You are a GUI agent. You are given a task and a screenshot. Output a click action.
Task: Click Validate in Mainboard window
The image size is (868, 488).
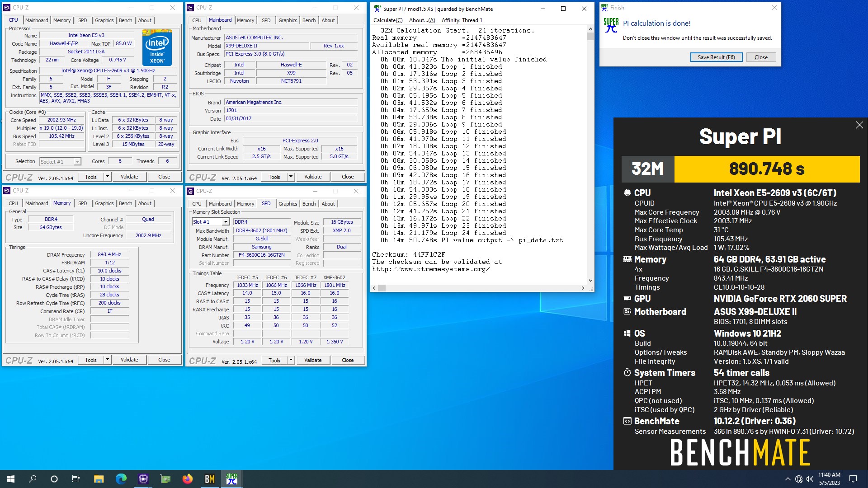click(x=313, y=177)
